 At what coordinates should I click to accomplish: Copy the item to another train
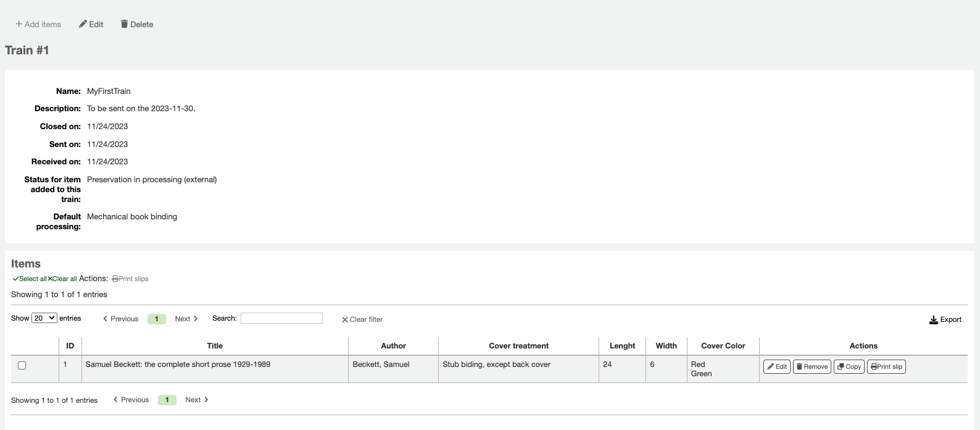849,366
